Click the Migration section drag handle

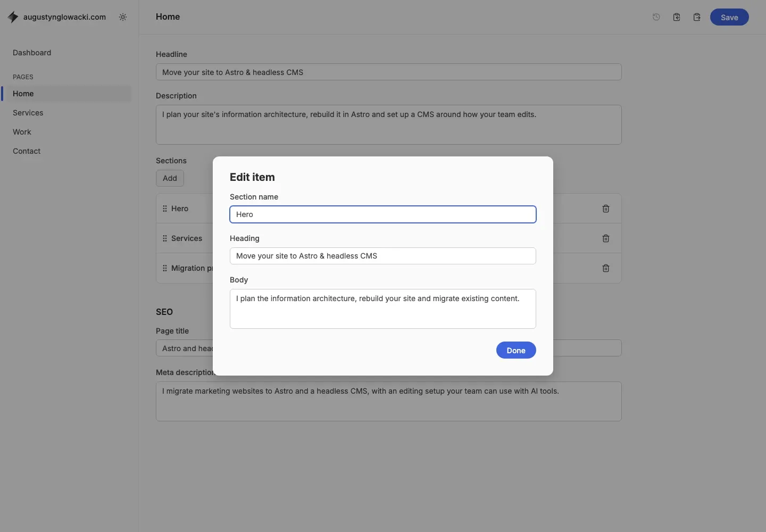point(165,268)
